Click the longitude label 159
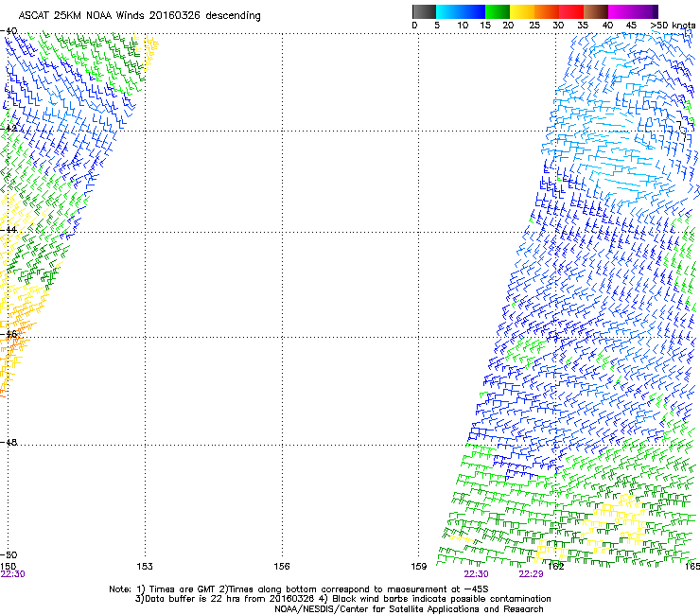Viewport: 700px width, 615px height. (x=419, y=567)
